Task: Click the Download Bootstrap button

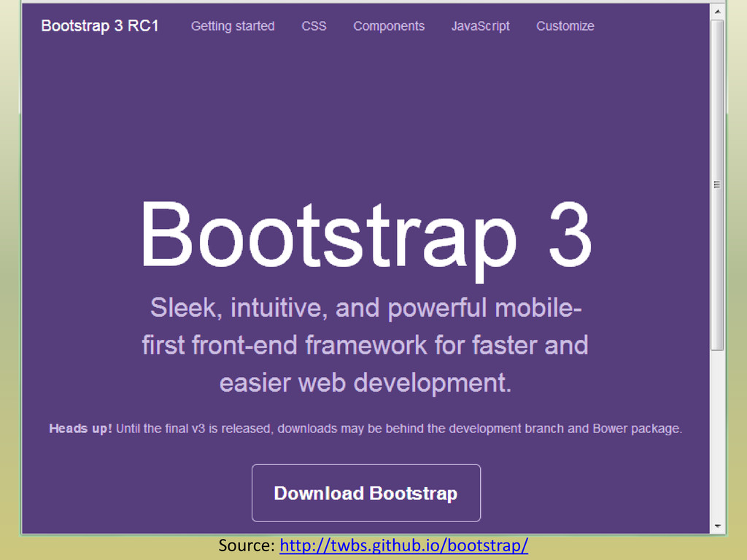Action: 366,493
